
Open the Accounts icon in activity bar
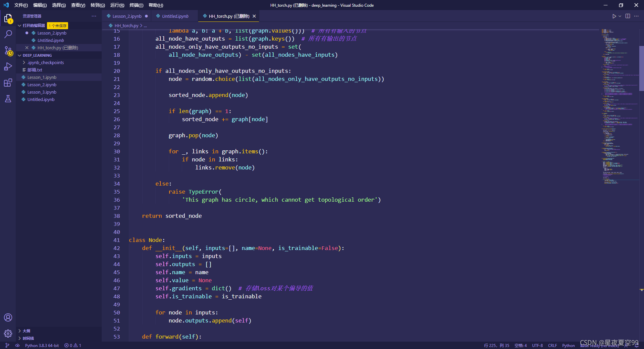(x=8, y=317)
